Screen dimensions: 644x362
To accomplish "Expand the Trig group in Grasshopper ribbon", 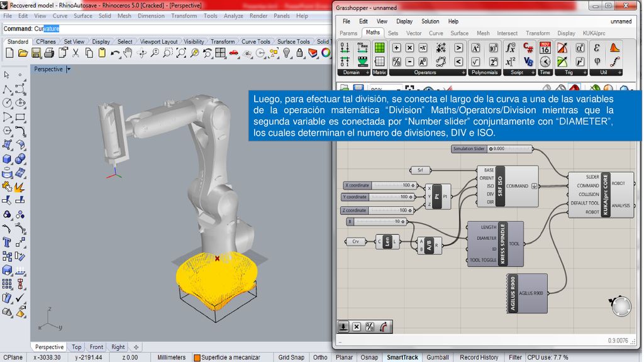I will (x=584, y=73).
